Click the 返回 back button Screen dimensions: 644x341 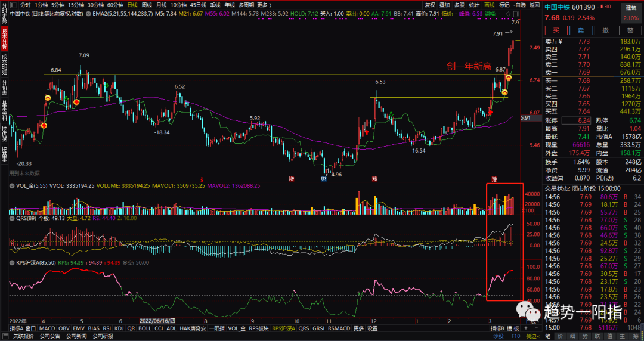[x=534, y=5]
